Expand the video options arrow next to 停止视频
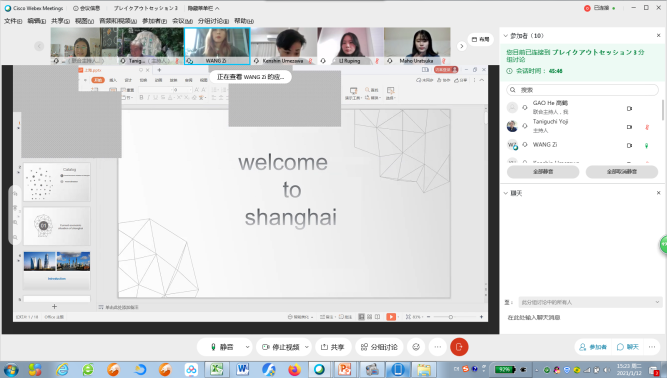 click(307, 347)
